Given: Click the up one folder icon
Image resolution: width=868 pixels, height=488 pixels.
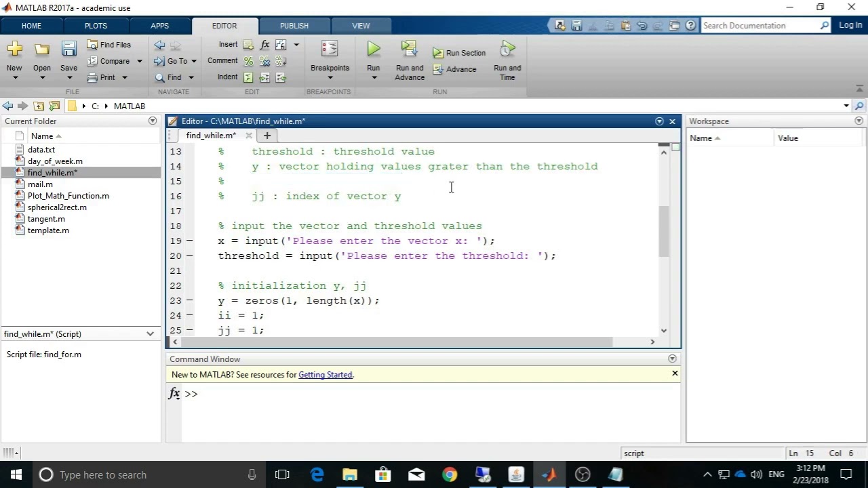Looking at the screenshot, I should 39,106.
